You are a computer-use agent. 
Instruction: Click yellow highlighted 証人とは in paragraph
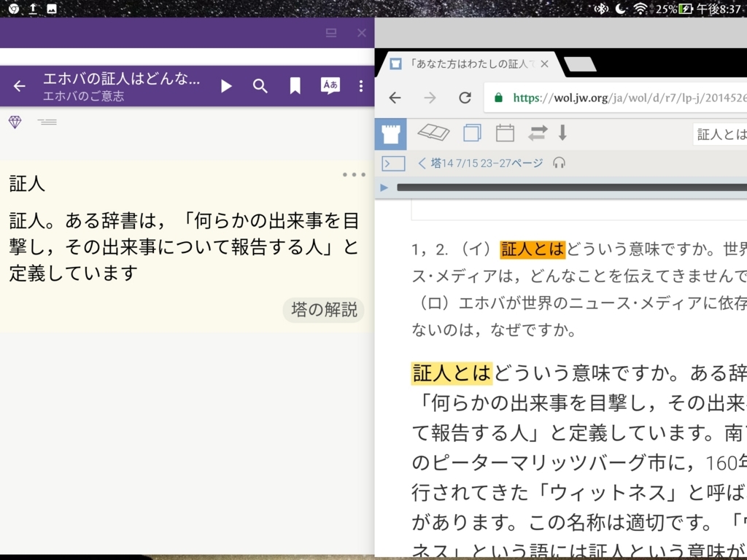(451, 373)
